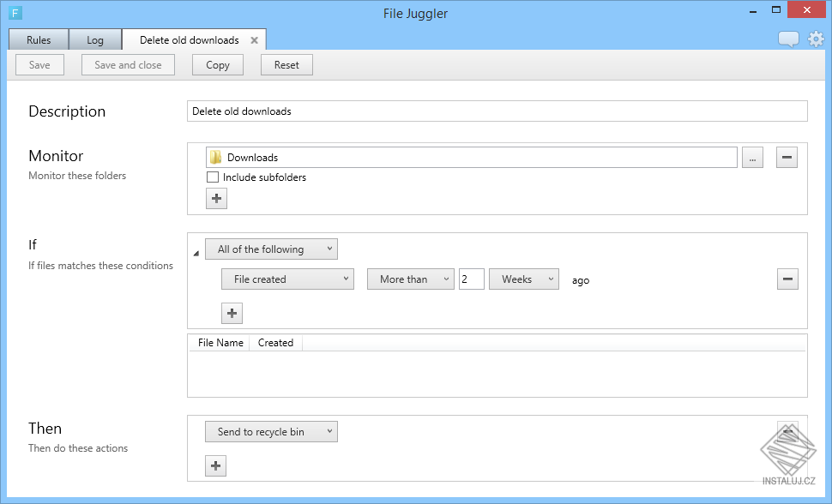
Task: Remove the File created condition
Action: click(788, 279)
